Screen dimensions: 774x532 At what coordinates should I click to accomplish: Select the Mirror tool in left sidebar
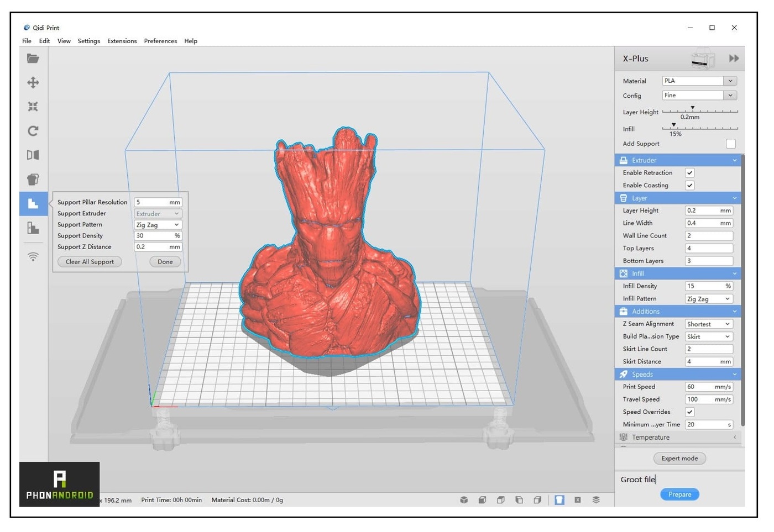tap(33, 155)
